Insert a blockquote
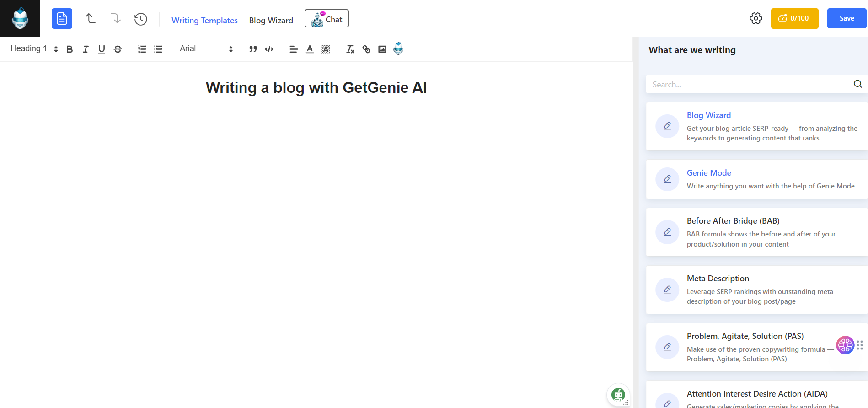 click(x=253, y=49)
